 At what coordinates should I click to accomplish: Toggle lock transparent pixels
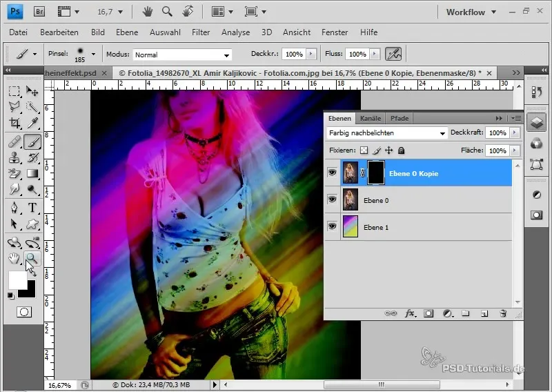(364, 150)
